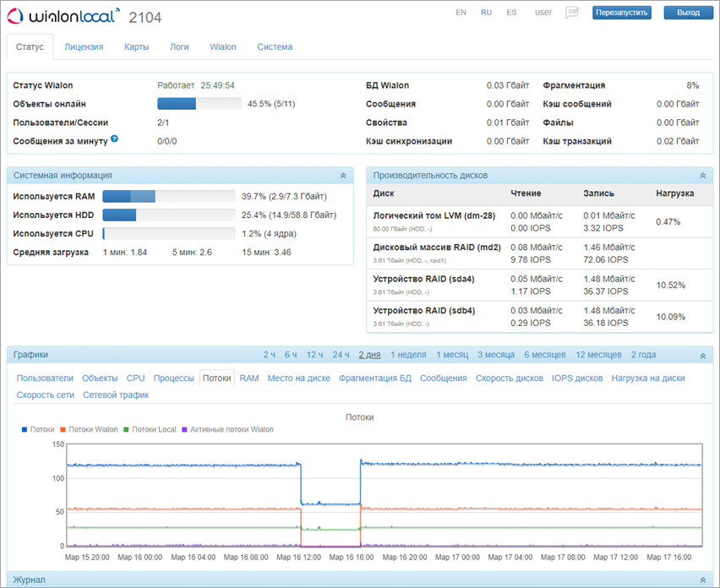Click the Wialon Local logo
The image size is (720, 588).
tap(65, 16)
